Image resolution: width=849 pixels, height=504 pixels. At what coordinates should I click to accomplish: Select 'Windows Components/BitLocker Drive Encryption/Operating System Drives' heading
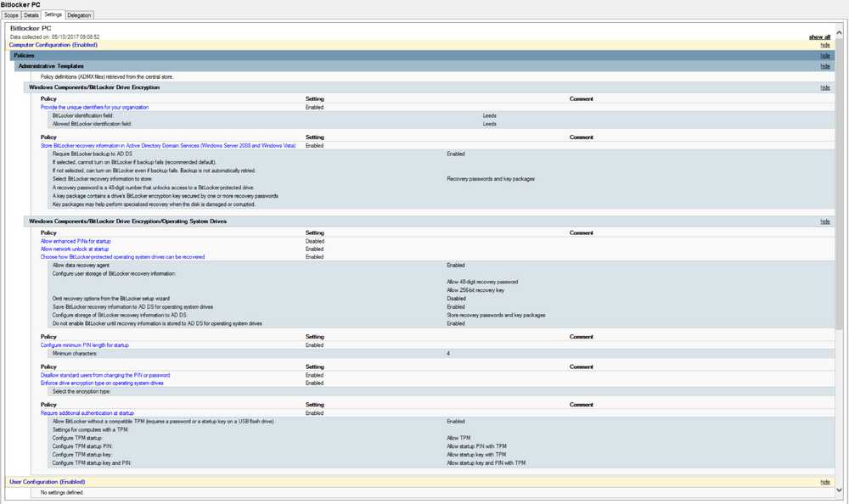pyautogui.click(x=128, y=221)
